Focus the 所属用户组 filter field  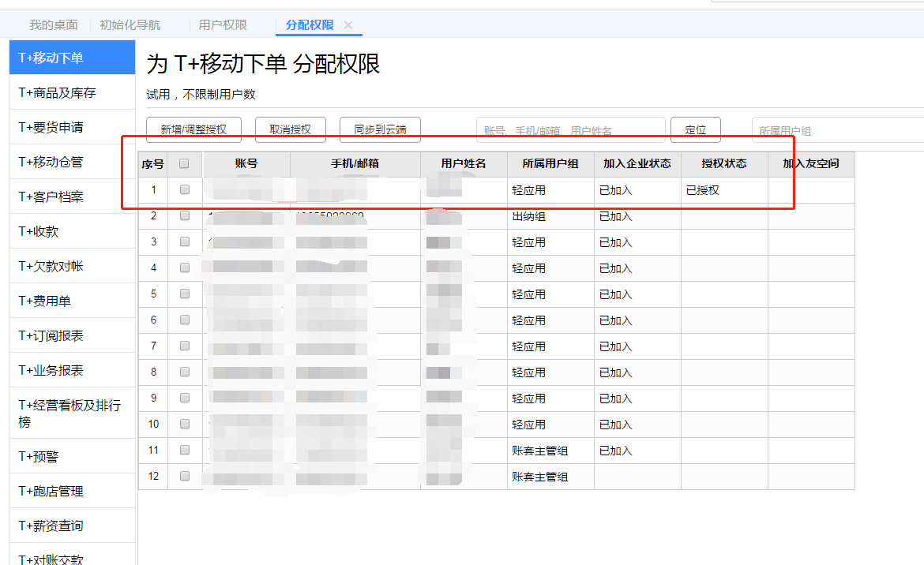(838, 130)
